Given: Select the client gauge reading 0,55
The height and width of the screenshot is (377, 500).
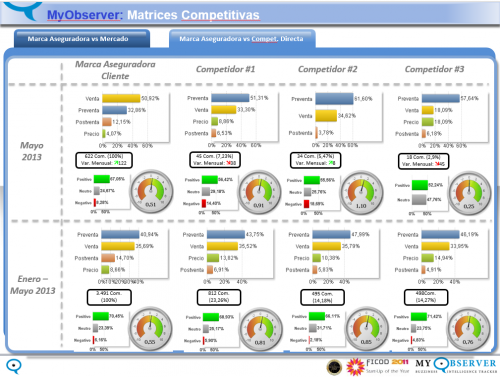Looking at the screenshot, I should click(150, 328).
